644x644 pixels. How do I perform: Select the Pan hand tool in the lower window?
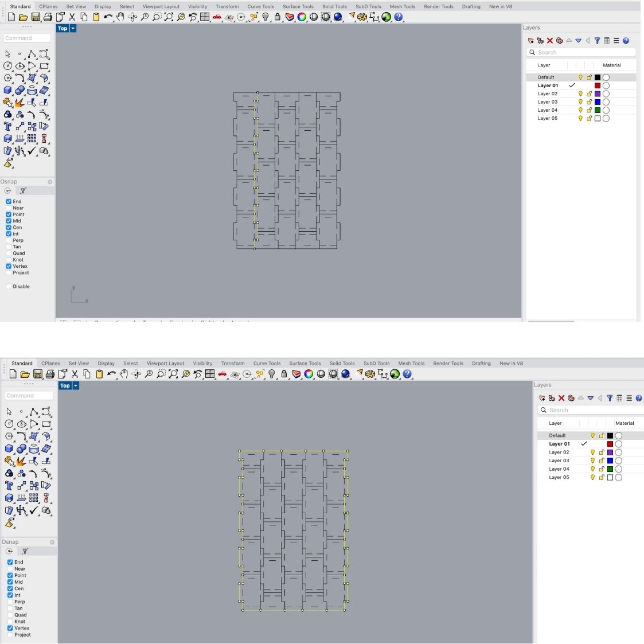tap(124, 374)
